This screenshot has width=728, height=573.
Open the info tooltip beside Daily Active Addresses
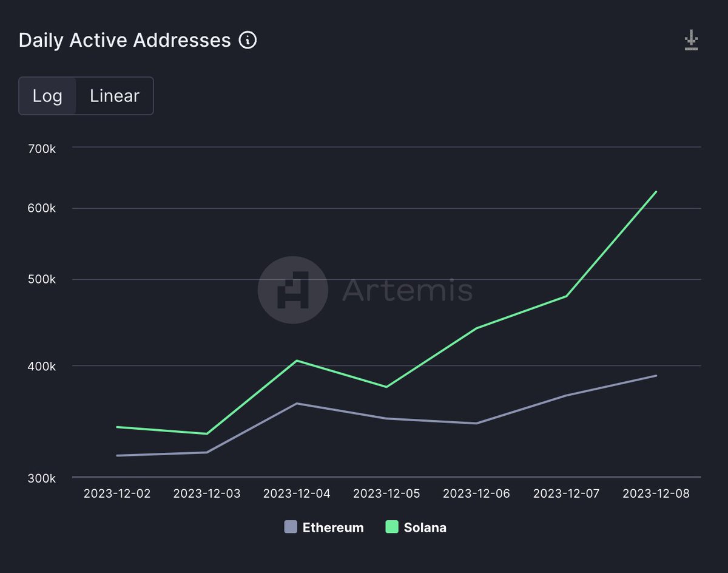tap(248, 41)
